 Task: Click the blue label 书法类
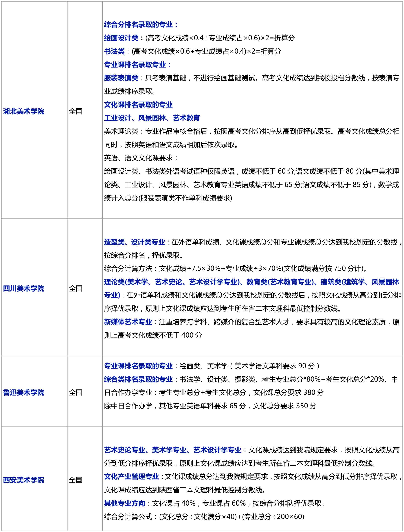point(114,51)
